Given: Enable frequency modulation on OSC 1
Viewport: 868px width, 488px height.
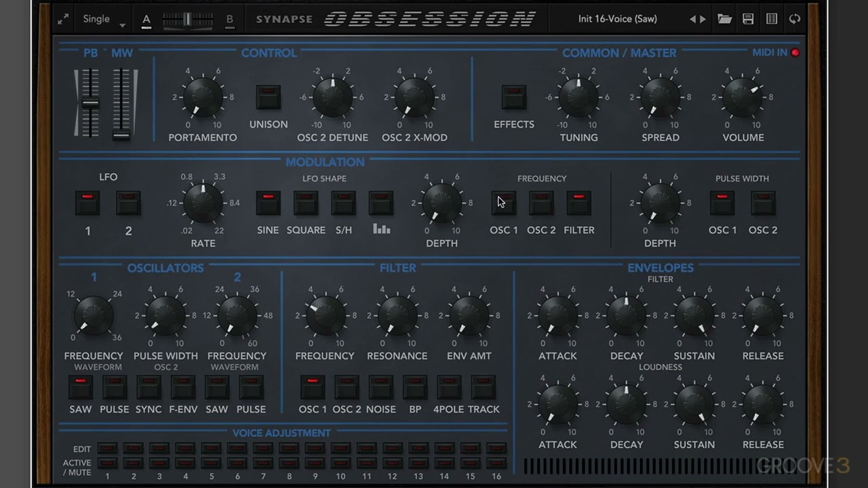Looking at the screenshot, I should pos(503,203).
